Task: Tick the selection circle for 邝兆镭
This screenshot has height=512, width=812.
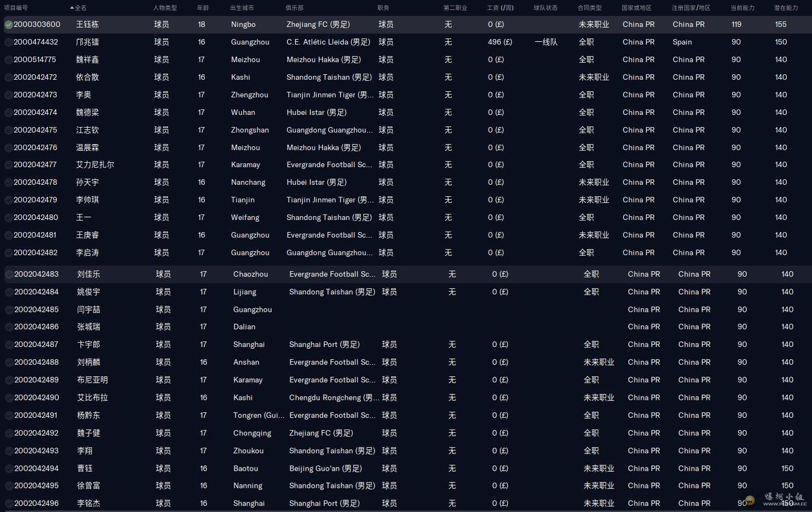Action: pyautogui.click(x=8, y=42)
